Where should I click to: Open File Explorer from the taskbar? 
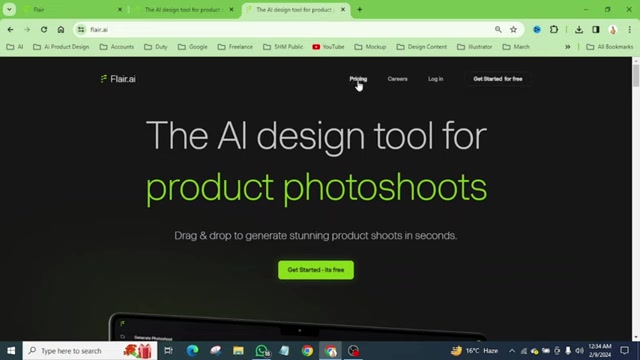(238, 351)
